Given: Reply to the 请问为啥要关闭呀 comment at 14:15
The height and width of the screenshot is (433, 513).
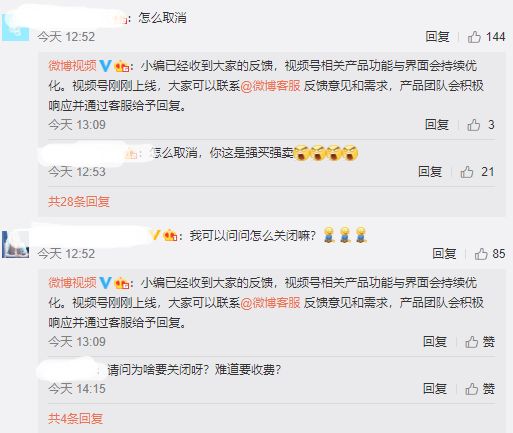Looking at the screenshot, I should pyautogui.click(x=435, y=389).
